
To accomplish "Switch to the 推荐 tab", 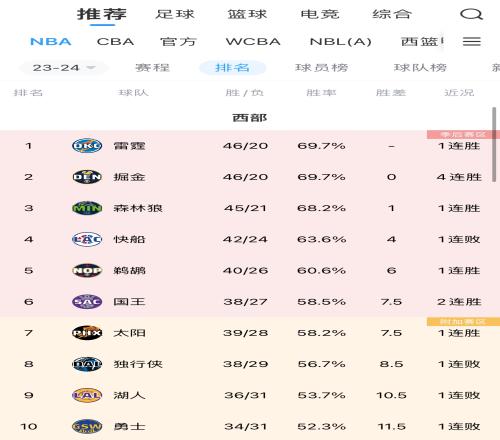I will click(102, 14).
